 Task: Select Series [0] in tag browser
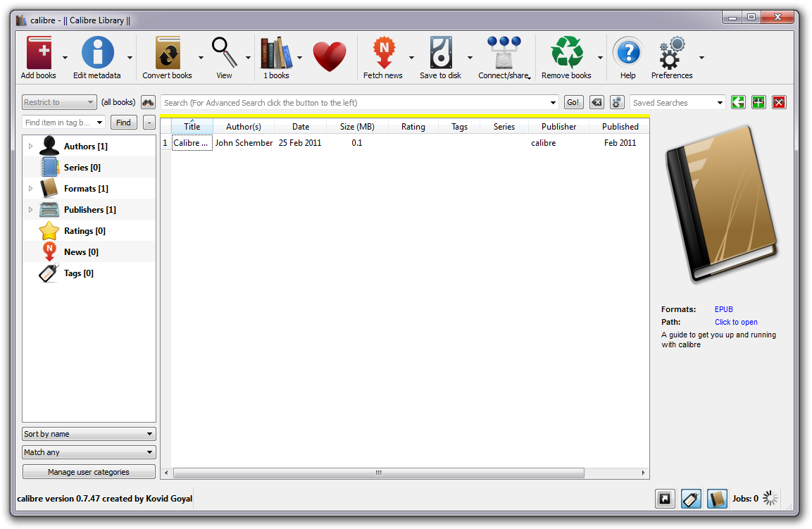pyautogui.click(x=82, y=168)
